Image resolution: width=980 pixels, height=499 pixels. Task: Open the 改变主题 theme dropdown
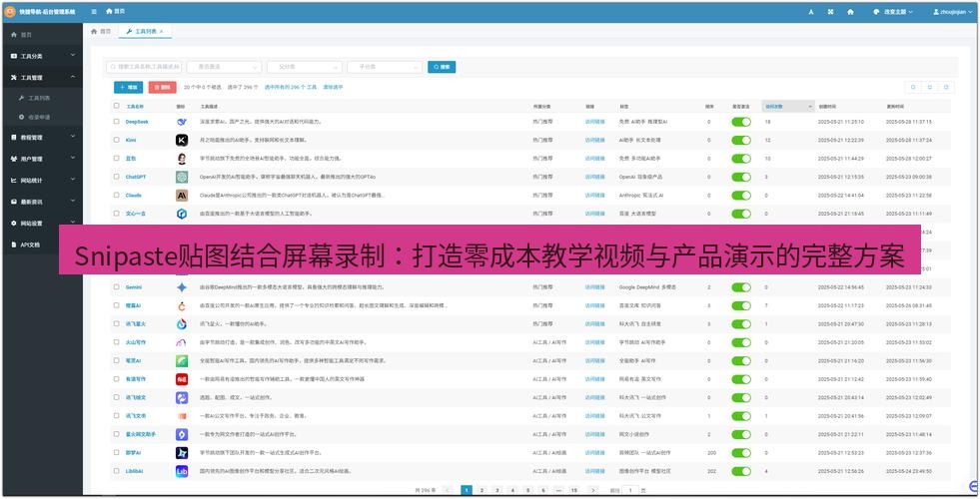892,12
